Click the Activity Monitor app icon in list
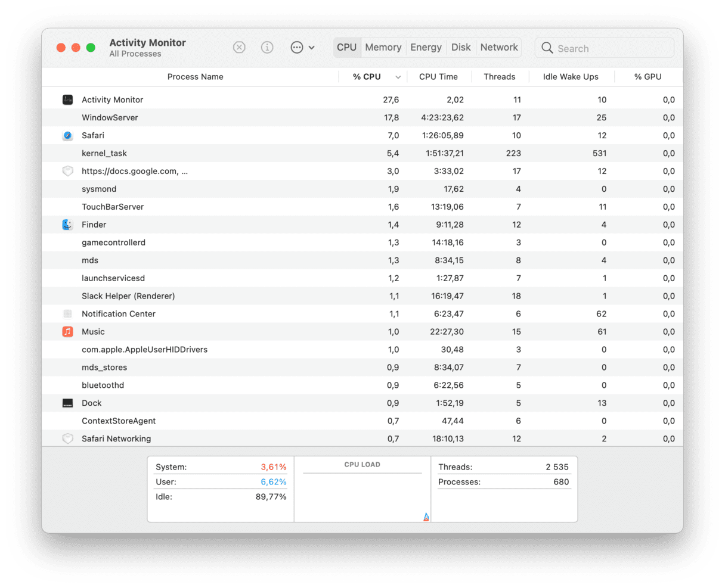This screenshot has height=588, width=725. (x=68, y=100)
